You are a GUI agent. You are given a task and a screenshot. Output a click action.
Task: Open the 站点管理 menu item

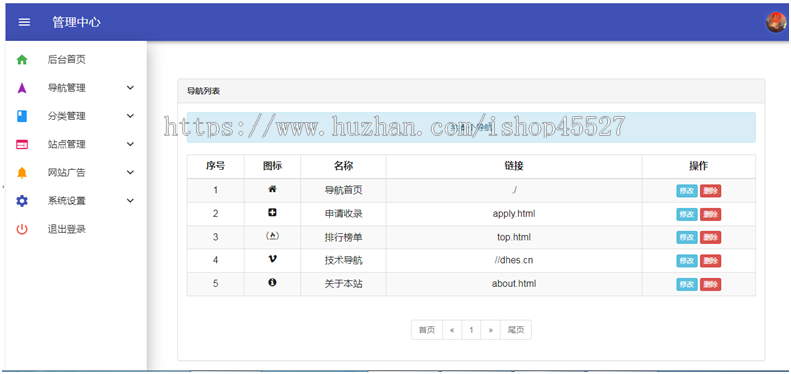coord(67,144)
